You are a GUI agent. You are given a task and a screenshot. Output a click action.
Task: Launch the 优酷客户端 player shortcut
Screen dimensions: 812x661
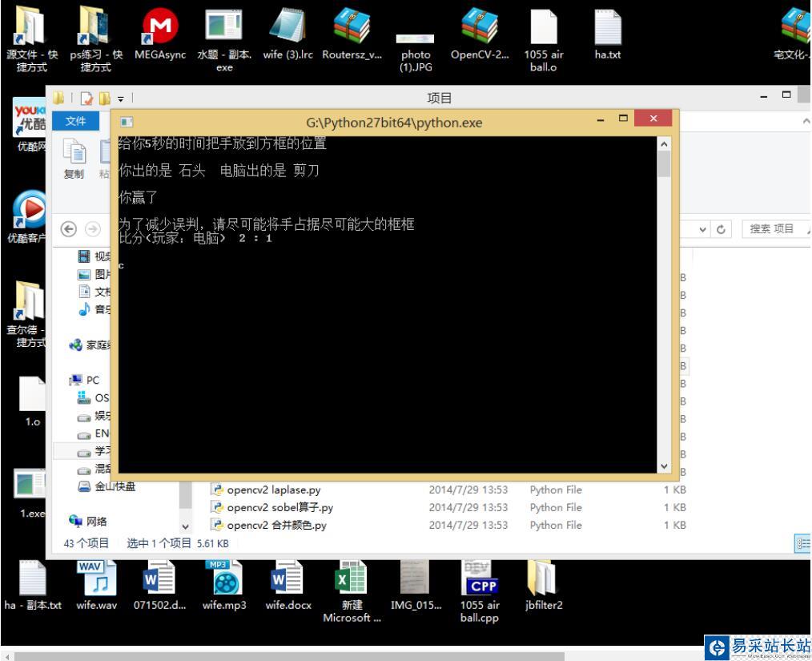pos(29,210)
